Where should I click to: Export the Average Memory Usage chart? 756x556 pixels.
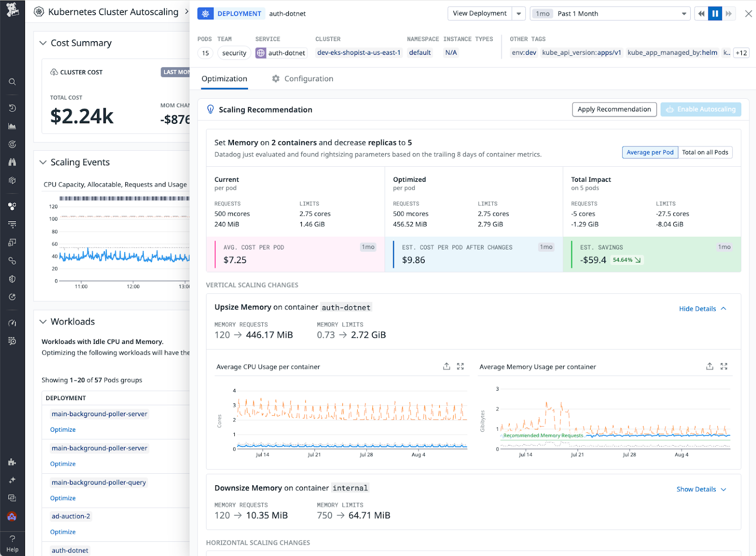[710, 367]
